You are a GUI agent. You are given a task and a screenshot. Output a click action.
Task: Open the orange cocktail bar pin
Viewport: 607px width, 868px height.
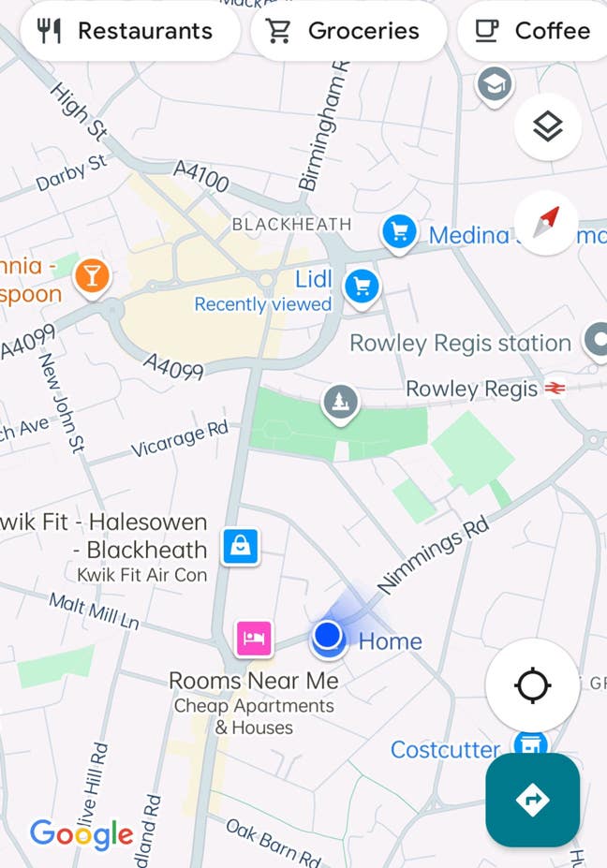point(93,277)
